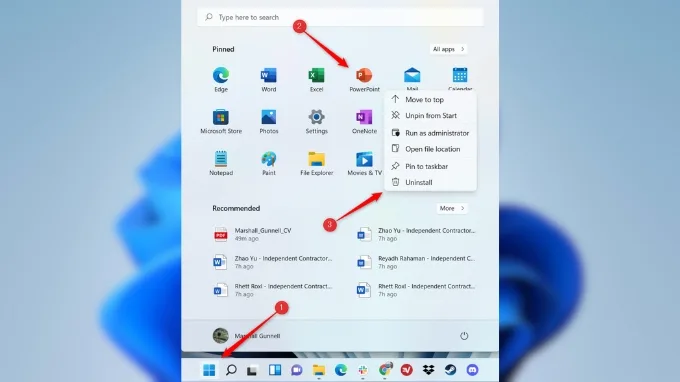Open Teams Chat on the taskbar
The width and height of the screenshot is (680, 382).
pyautogui.click(x=297, y=370)
